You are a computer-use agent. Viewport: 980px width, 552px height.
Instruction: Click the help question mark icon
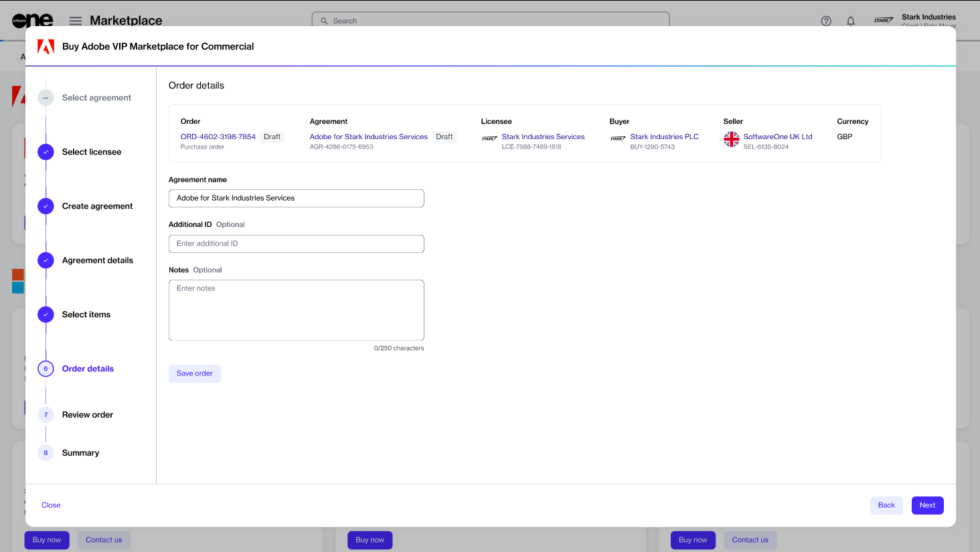pos(826,21)
